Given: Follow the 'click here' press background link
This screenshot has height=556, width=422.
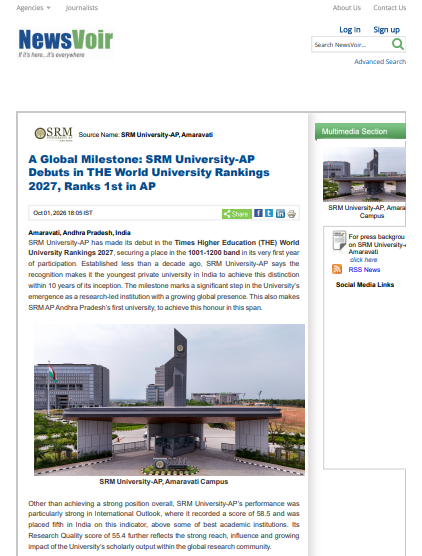Looking at the screenshot, I should (363, 260).
